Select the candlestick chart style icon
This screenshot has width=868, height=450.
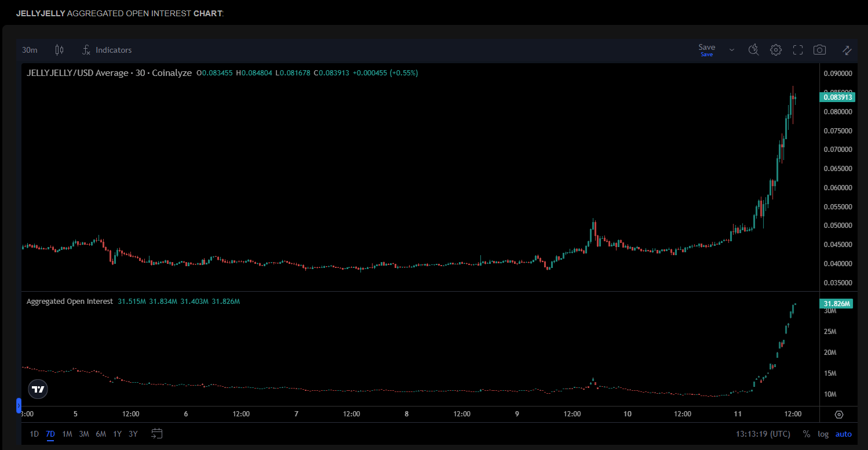59,50
